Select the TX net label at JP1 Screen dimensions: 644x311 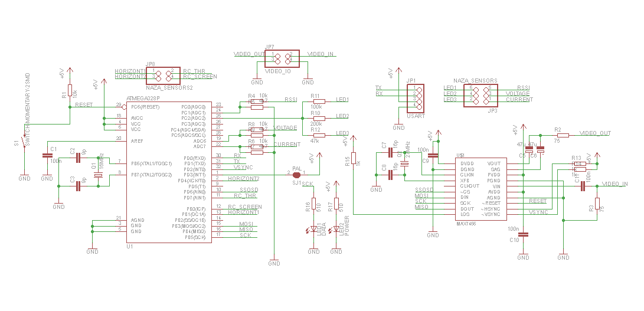click(378, 88)
